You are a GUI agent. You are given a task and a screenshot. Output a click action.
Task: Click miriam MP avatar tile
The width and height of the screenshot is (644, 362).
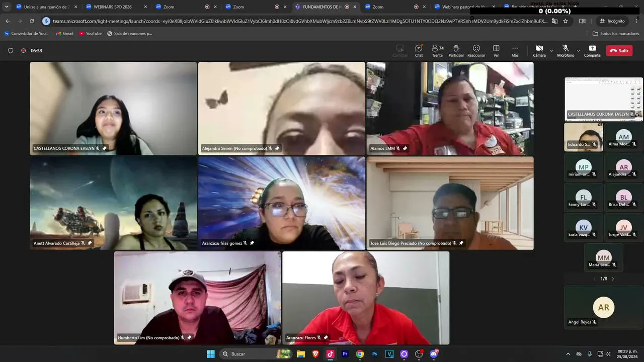click(584, 167)
